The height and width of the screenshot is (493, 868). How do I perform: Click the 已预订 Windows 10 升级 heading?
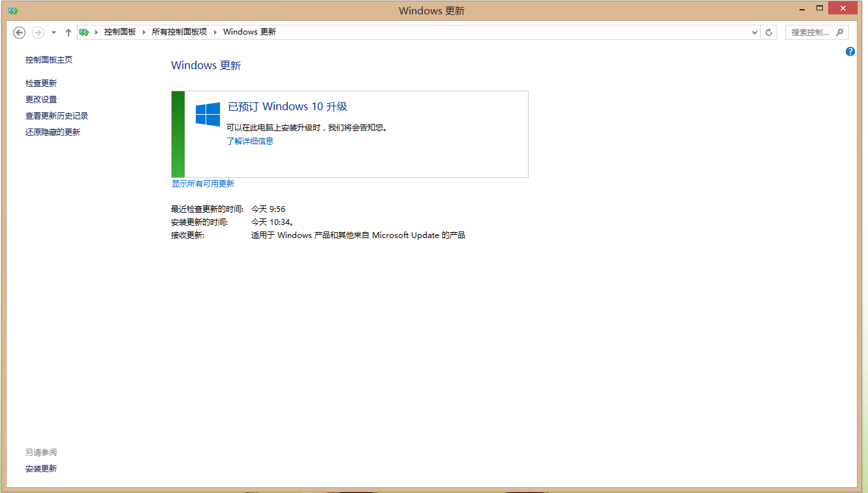pos(288,107)
